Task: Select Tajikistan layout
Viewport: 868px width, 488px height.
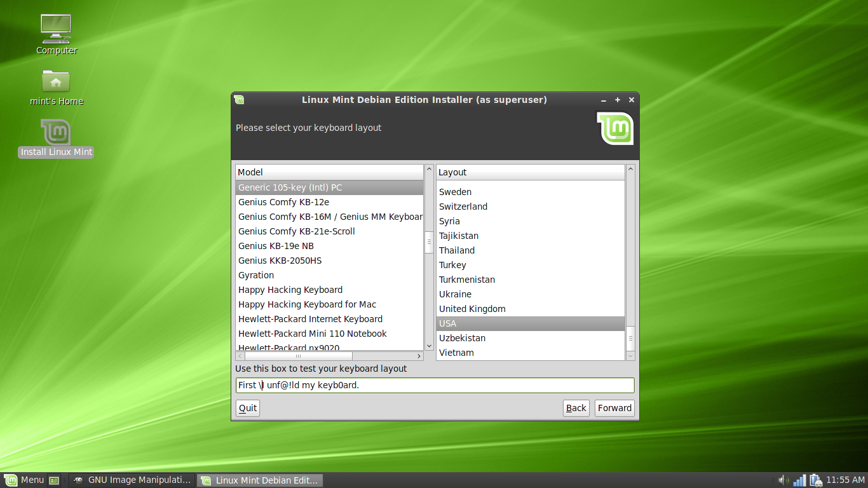Action: pyautogui.click(x=531, y=236)
